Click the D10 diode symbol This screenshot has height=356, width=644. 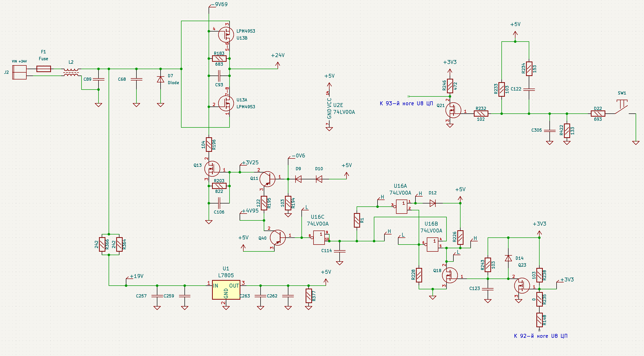(x=319, y=179)
